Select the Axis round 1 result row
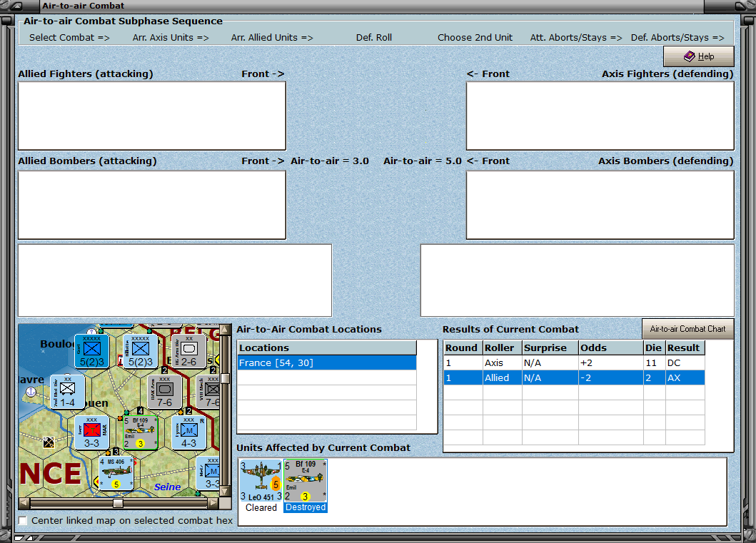This screenshot has height=543, width=756. (x=574, y=362)
